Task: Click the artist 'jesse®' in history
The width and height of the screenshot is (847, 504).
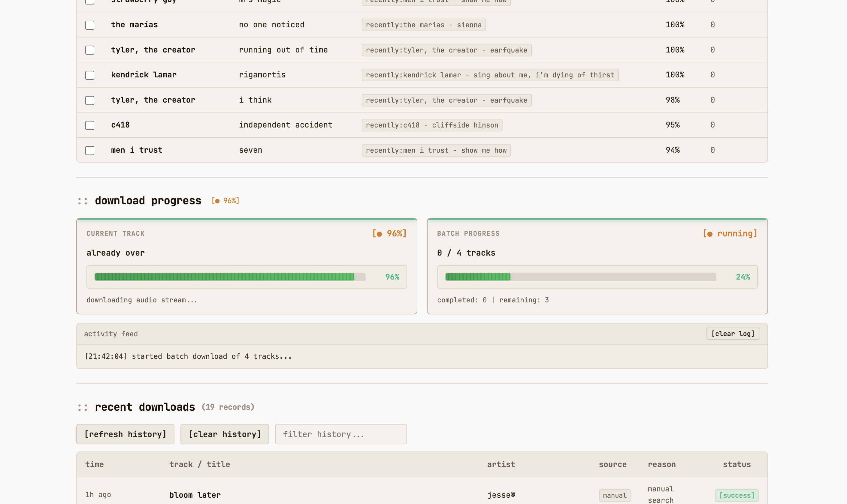Action: [501, 495]
